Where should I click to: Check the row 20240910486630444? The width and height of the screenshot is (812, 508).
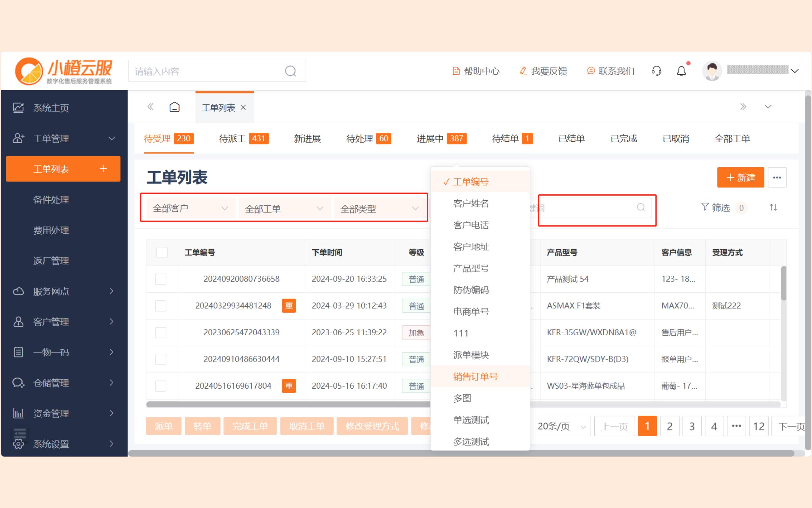pyautogui.click(x=161, y=359)
